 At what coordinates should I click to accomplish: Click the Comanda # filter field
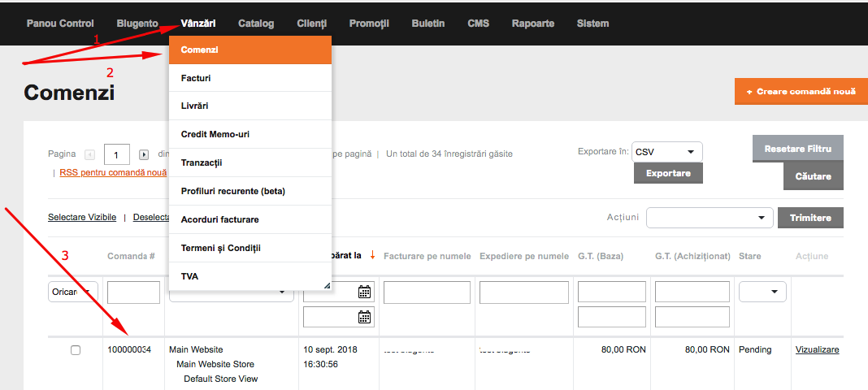(x=133, y=292)
